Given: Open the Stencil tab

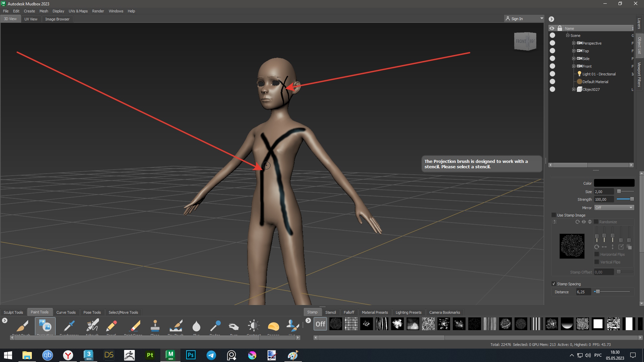Looking at the screenshot, I should pyautogui.click(x=330, y=312).
